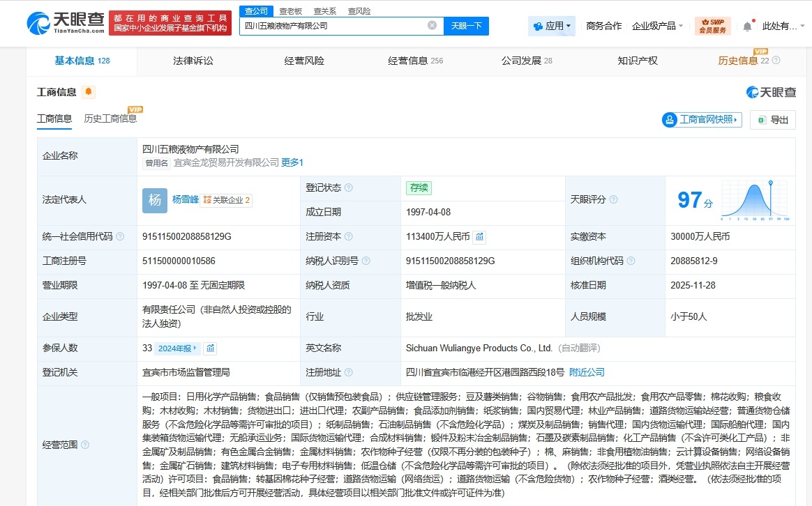The height and width of the screenshot is (506, 812).
Task: Click the stamp icon on 工商官网快照
Action: tap(670, 119)
